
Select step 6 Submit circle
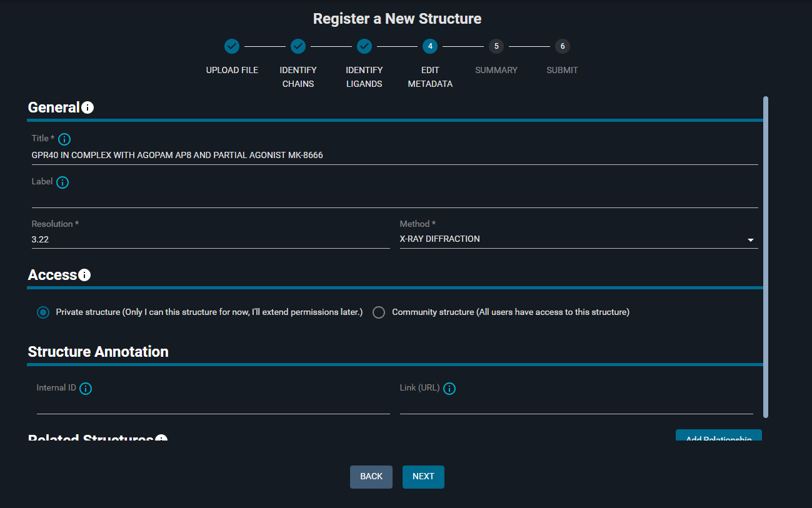pos(563,46)
